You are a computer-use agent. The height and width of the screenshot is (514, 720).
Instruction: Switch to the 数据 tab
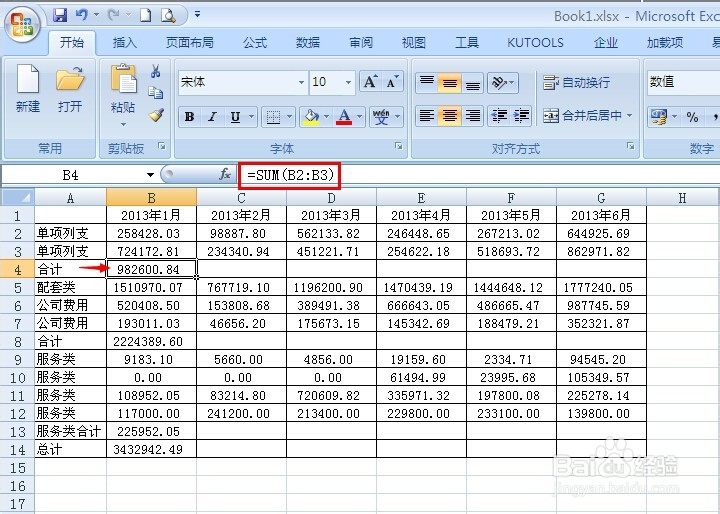308,43
